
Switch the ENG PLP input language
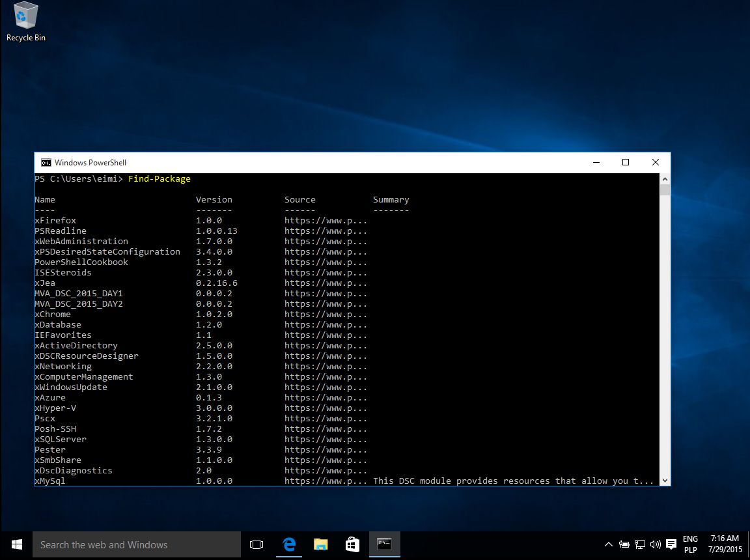(x=690, y=544)
